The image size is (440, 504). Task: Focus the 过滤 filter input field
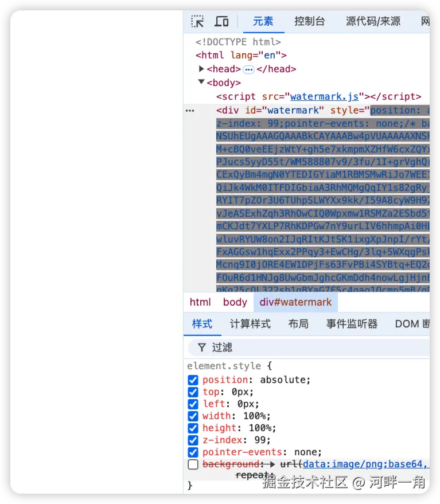pos(309,347)
